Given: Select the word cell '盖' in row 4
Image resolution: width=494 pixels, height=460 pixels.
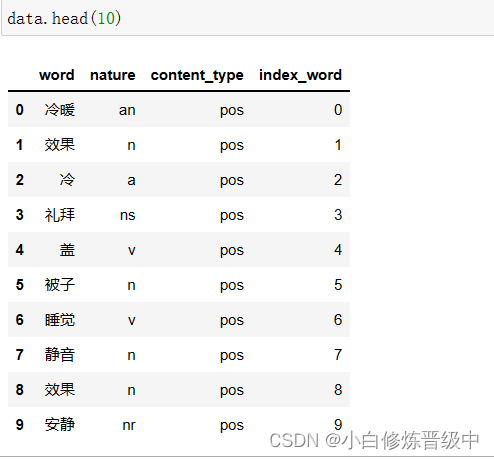Looking at the screenshot, I should 67,250.
